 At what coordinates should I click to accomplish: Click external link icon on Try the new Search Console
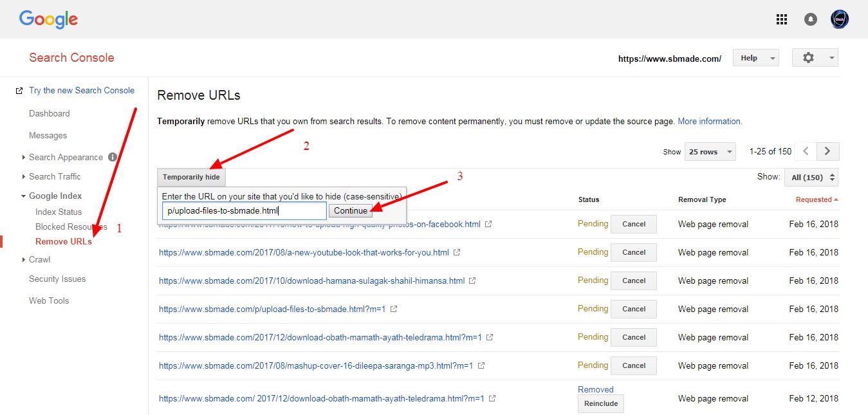tap(19, 90)
